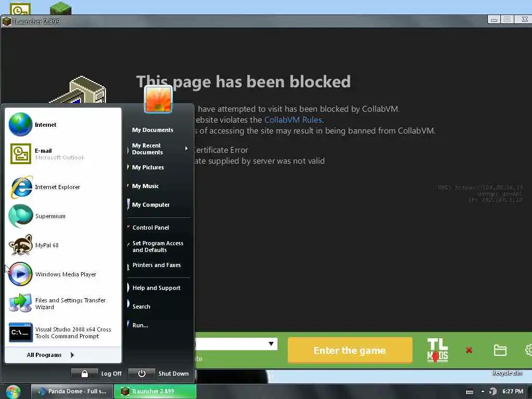Click the keyboard icon in system tray

point(470,392)
